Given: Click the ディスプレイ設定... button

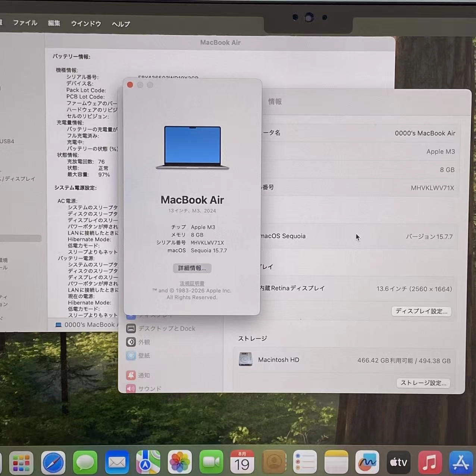Looking at the screenshot, I should pyautogui.click(x=421, y=311).
